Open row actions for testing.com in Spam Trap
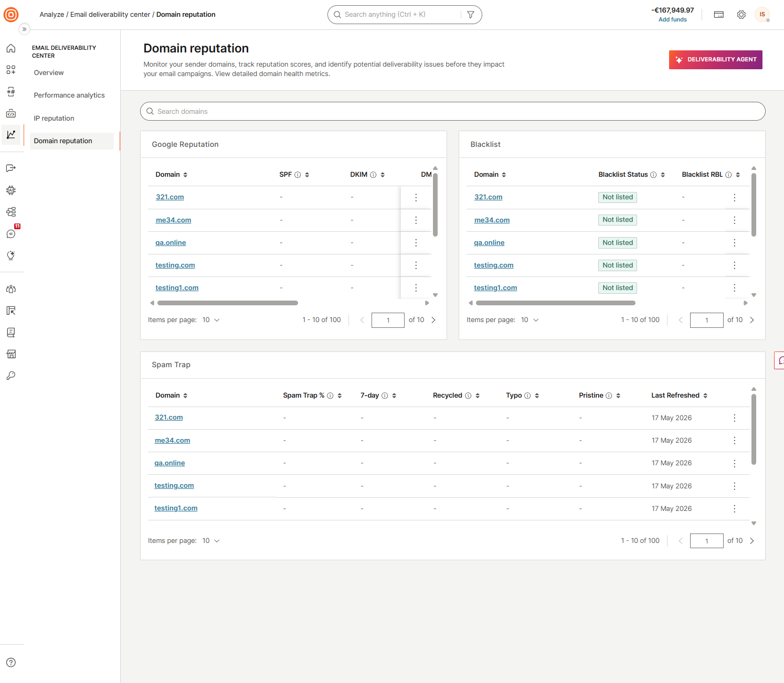784x683 pixels. coord(735,486)
